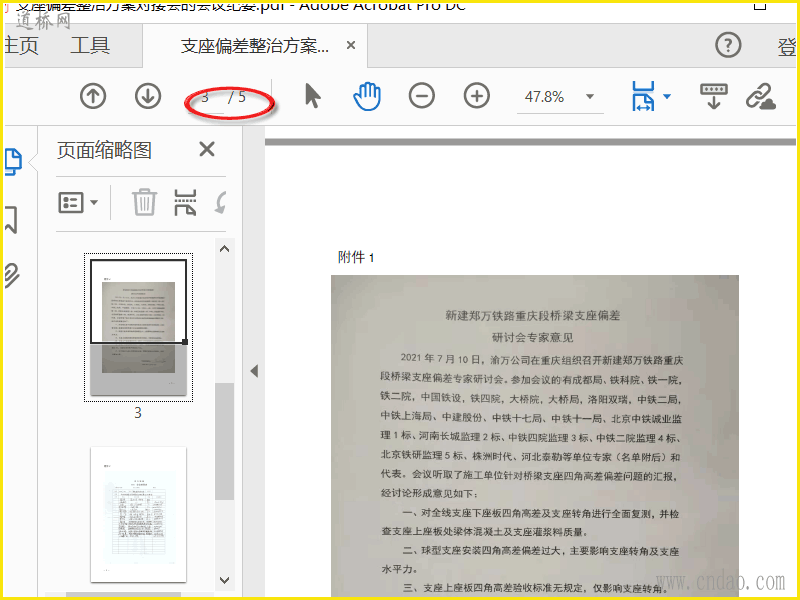Click the total page count /5
Viewport: 800px width, 600px height.
coord(237,96)
